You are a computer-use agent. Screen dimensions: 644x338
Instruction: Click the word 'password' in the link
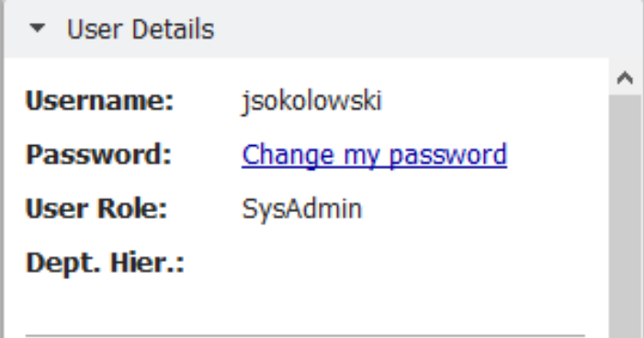pyautogui.click(x=448, y=155)
